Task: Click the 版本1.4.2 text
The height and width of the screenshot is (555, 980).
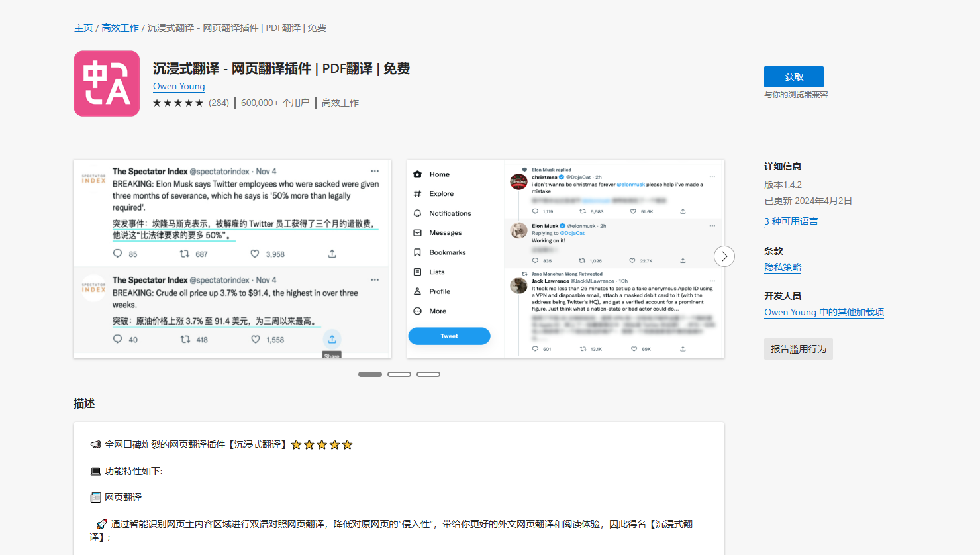Action: pyautogui.click(x=783, y=185)
